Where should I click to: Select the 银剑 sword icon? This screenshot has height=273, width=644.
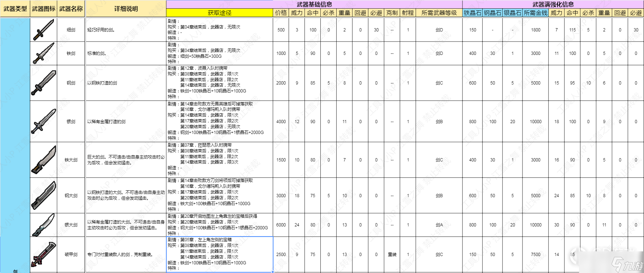click(x=44, y=121)
